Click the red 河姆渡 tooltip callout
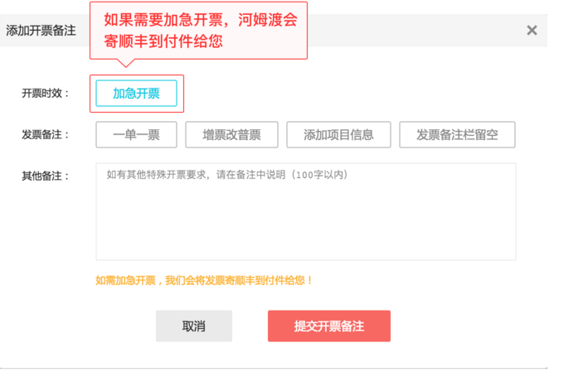This screenshot has height=377, width=588. tap(199, 30)
